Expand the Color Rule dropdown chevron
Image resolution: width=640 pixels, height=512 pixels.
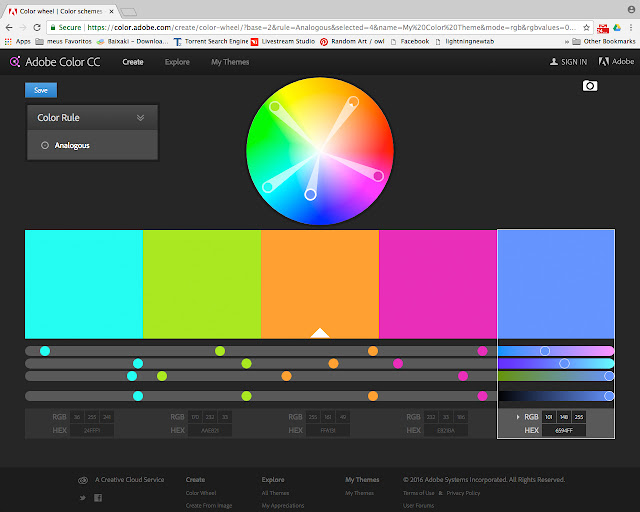pyautogui.click(x=140, y=118)
